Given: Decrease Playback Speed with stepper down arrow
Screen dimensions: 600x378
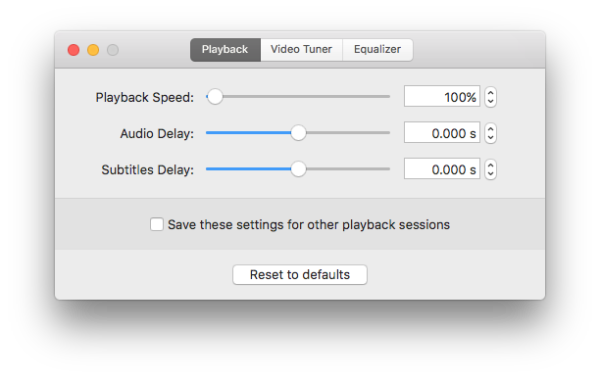Looking at the screenshot, I should coord(490,102).
